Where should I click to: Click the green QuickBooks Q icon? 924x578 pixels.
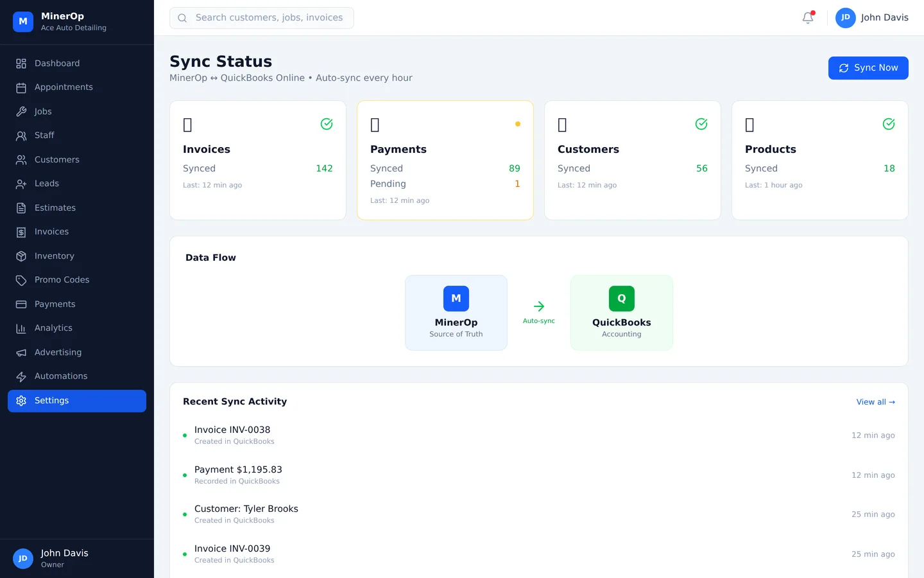[x=621, y=299]
